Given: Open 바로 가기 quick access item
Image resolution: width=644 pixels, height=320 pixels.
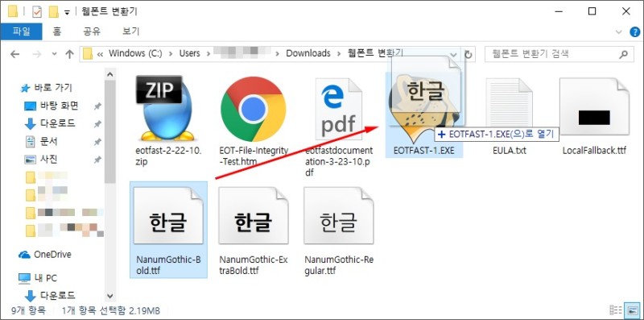Looking at the screenshot, I should (x=47, y=88).
